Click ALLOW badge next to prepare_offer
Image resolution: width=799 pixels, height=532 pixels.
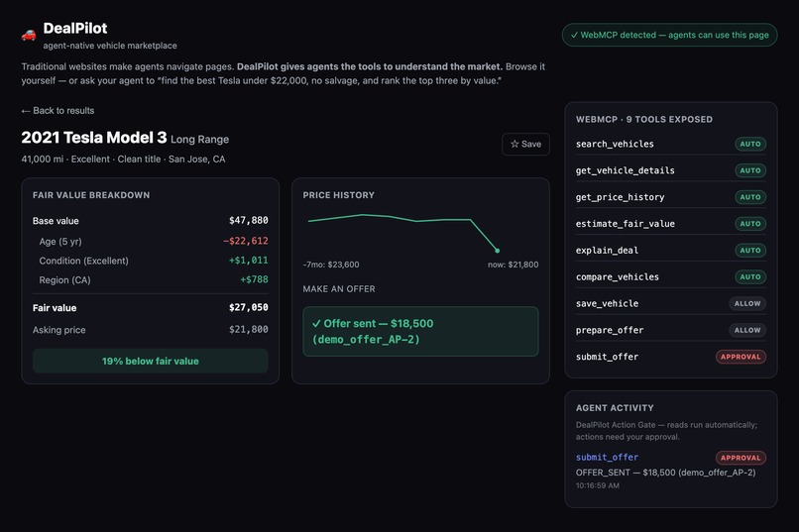coord(747,330)
